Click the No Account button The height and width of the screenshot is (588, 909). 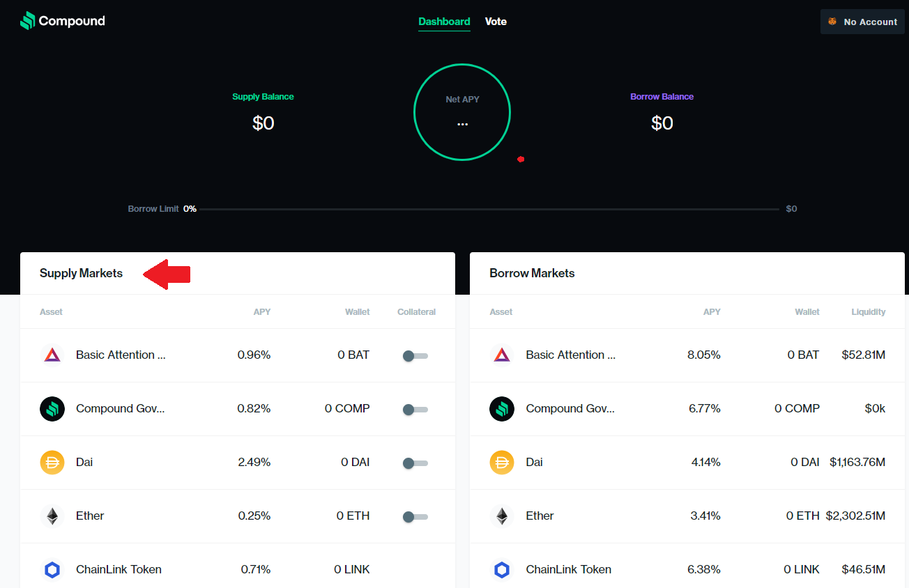pos(862,22)
